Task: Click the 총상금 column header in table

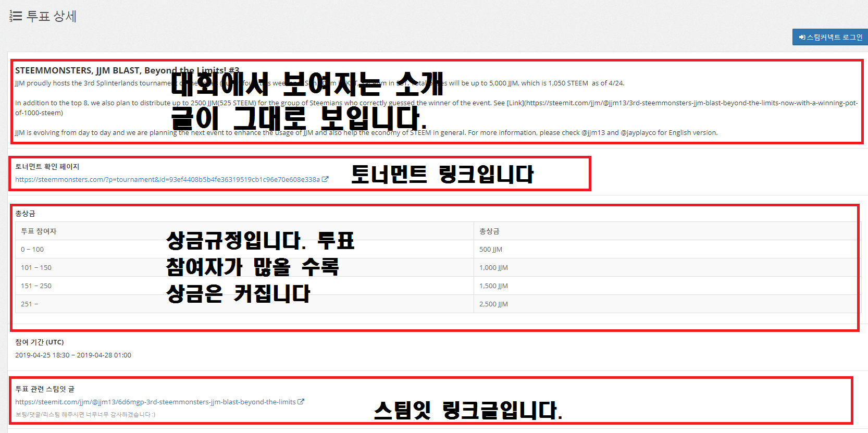Action: [x=667, y=231]
